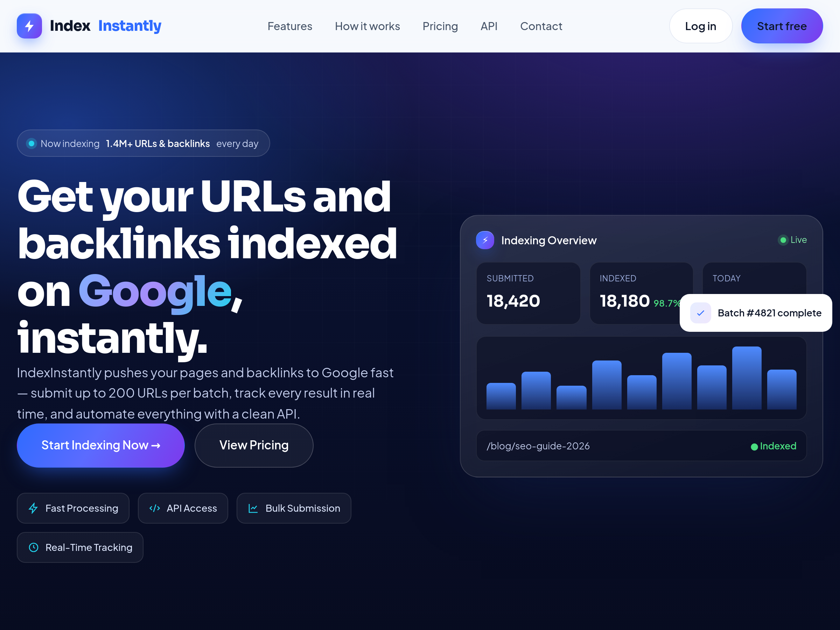Click the lightning bolt logo icon
The image size is (840, 630).
point(29,26)
